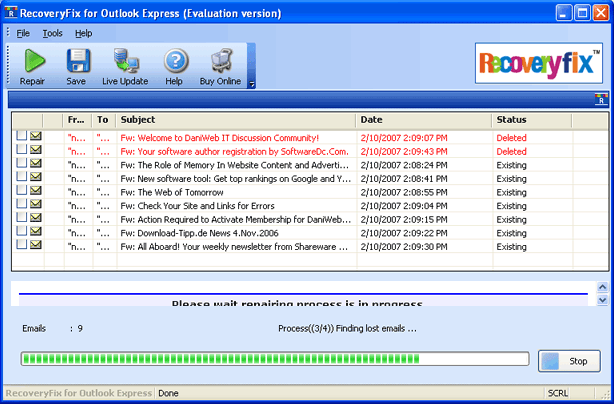Expand the toolbar options arrow
This screenshot has width=614, height=404.
[251, 84]
